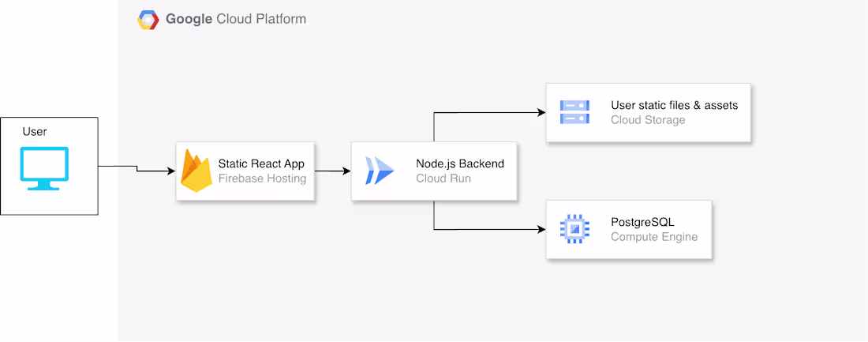Select the 'Firebase Hosting' subtitle
The image size is (868, 342).
[x=263, y=179]
